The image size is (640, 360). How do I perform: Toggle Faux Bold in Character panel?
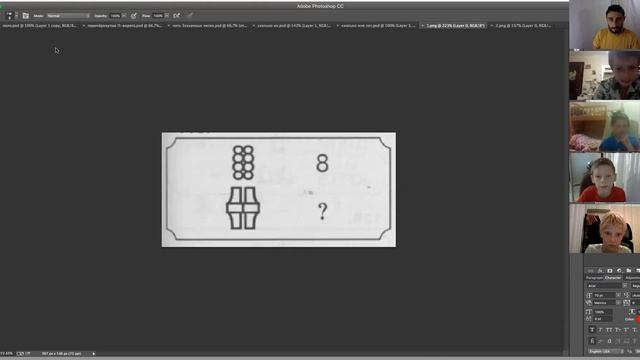pos(592,330)
